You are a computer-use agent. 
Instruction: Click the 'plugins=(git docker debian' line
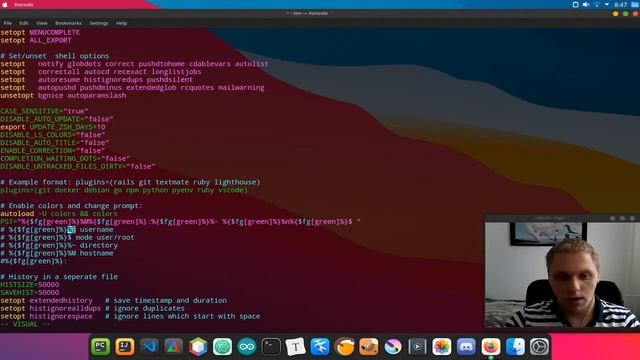click(124, 190)
